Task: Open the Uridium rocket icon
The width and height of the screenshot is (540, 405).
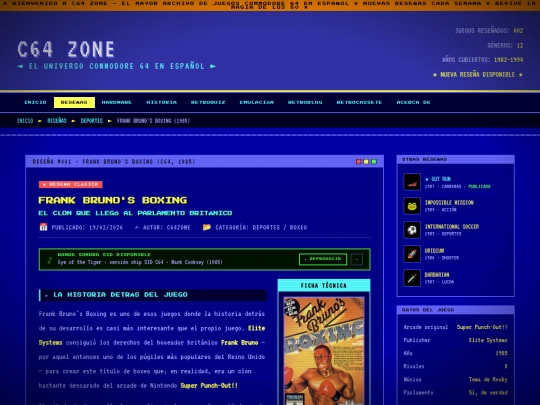Action: 412,254
